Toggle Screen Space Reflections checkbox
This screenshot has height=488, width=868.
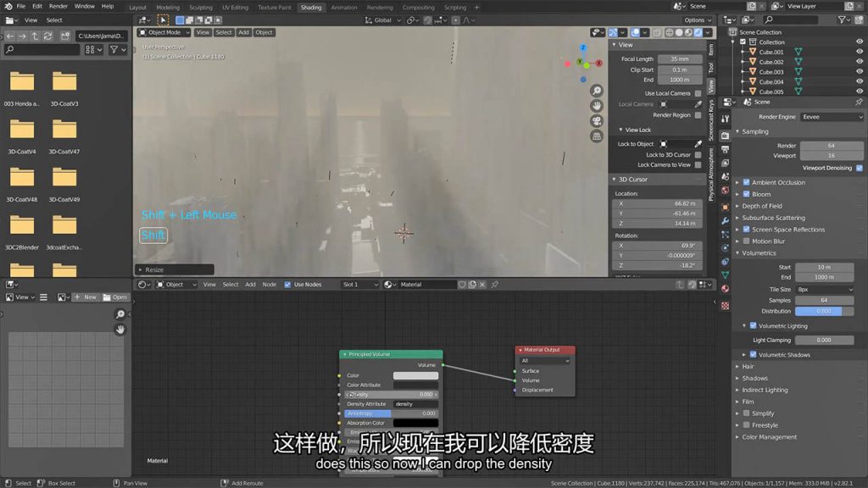tap(746, 229)
